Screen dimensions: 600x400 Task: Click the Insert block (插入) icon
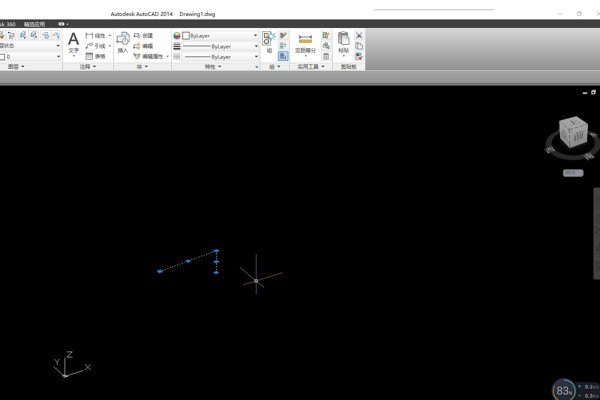coord(123,42)
